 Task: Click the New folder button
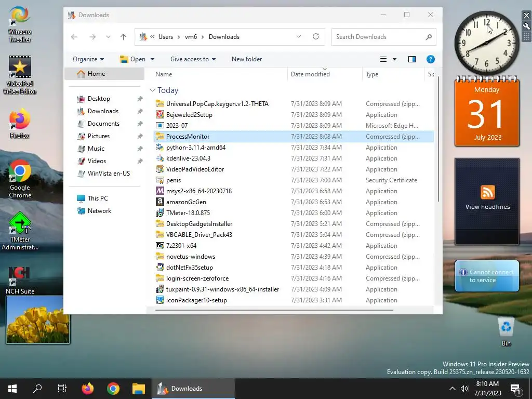(x=247, y=59)
